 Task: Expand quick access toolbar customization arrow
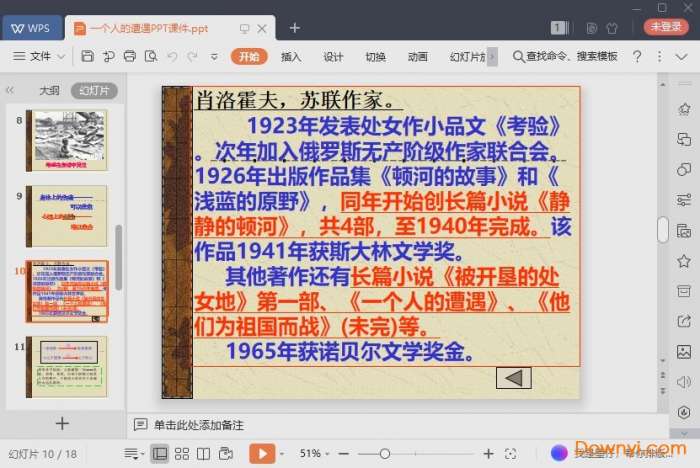(x=214, y=57)
